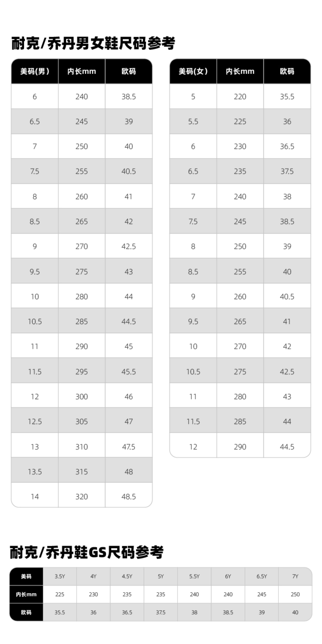Click the 耐克/乔丹鞋GS尺码参考 heading
Image resolution: width=322 pixels, height=644 pixels.
86,552
